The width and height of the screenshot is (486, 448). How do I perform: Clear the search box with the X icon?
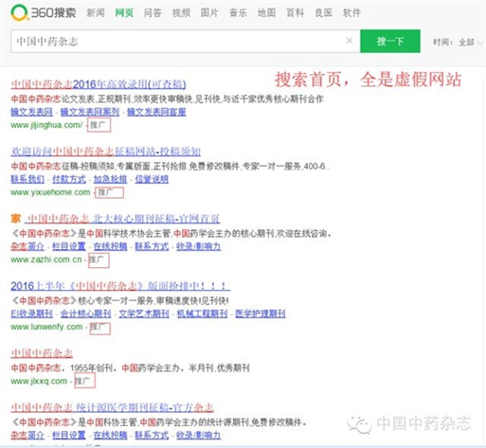click(350, 41)
